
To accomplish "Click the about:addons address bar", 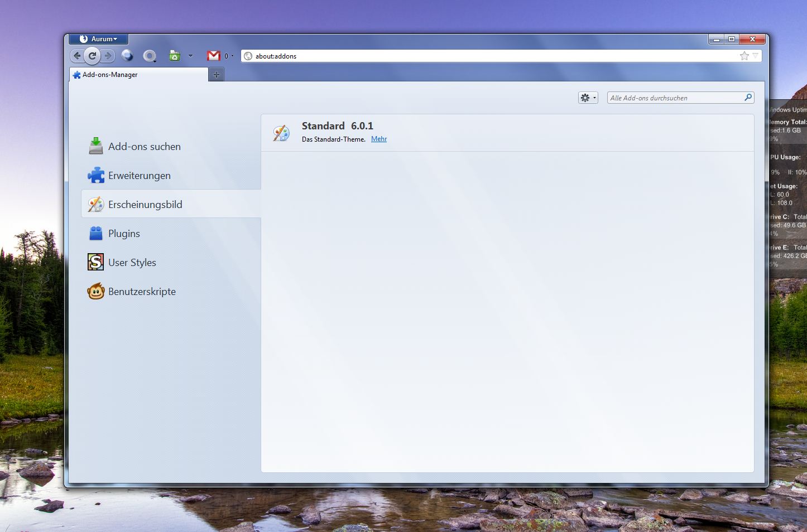I will pyautogui.click(x=501, y=56).
